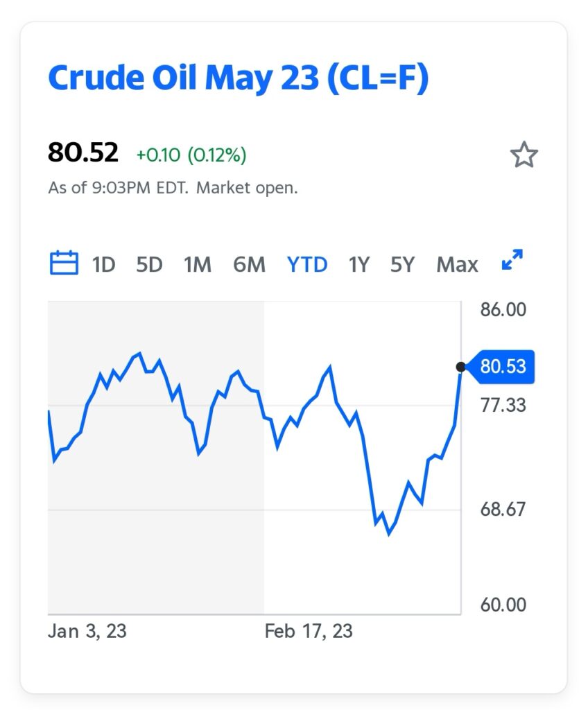Viewport: 588px width, 710px height.
Task: Select the YTD time range
Action: pos(307,264)
